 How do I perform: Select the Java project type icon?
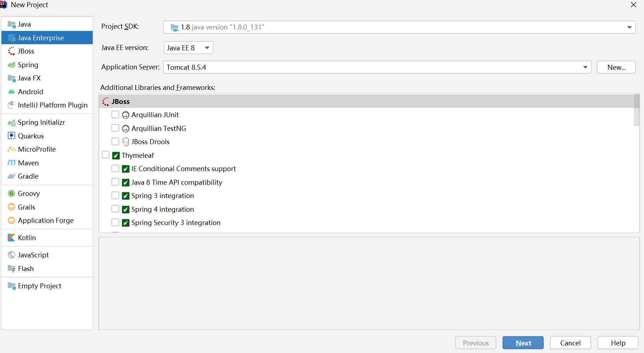[11, 24]
